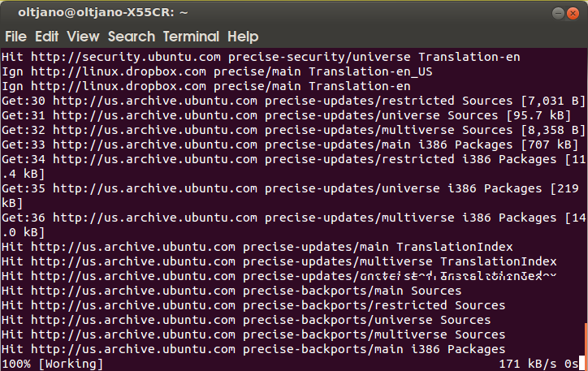Click the "100% [Working]" progress status
The image size is (588, 371).
[53, 364]
